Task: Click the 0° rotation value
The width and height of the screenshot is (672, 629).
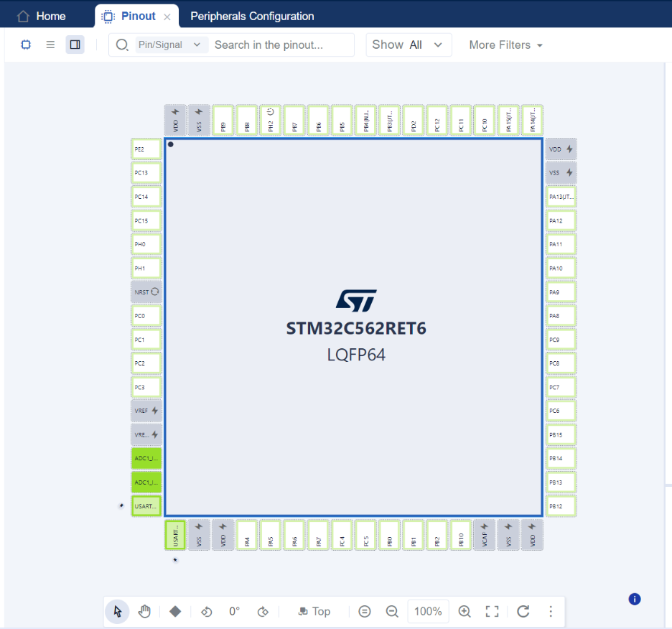Action: [x=235, y=612]
